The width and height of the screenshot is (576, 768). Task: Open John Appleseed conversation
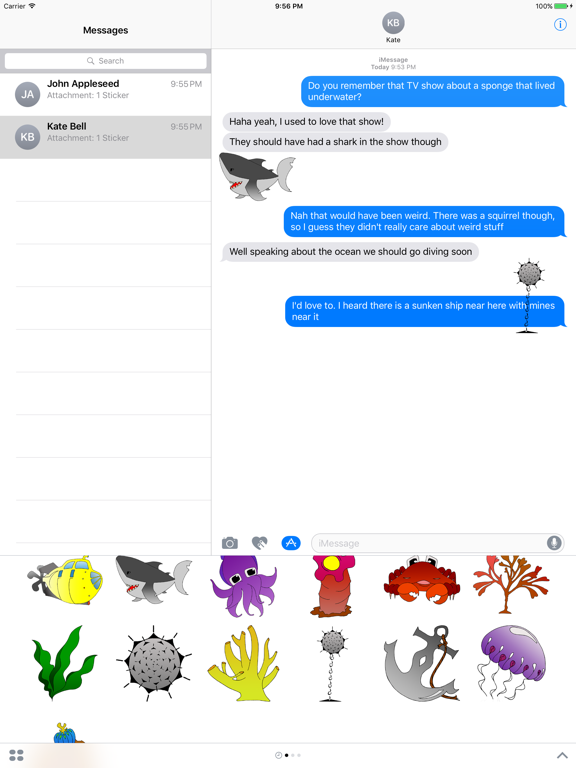pos(105,94)
